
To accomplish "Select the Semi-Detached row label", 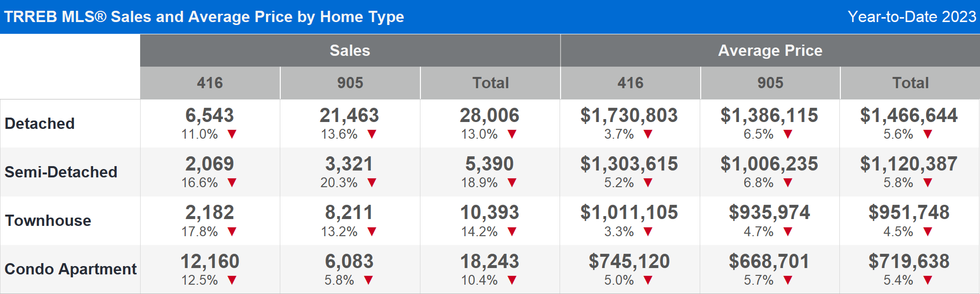I will 61,172.
